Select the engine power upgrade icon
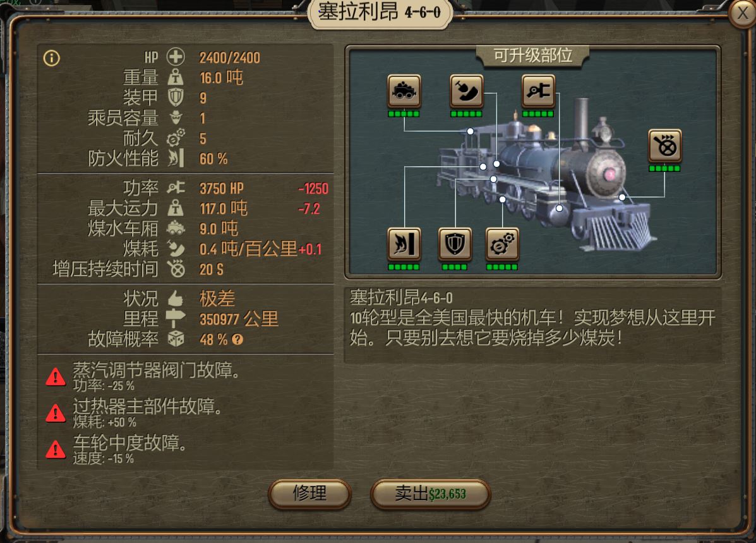756x543 pixels. [x=538, y=91]
